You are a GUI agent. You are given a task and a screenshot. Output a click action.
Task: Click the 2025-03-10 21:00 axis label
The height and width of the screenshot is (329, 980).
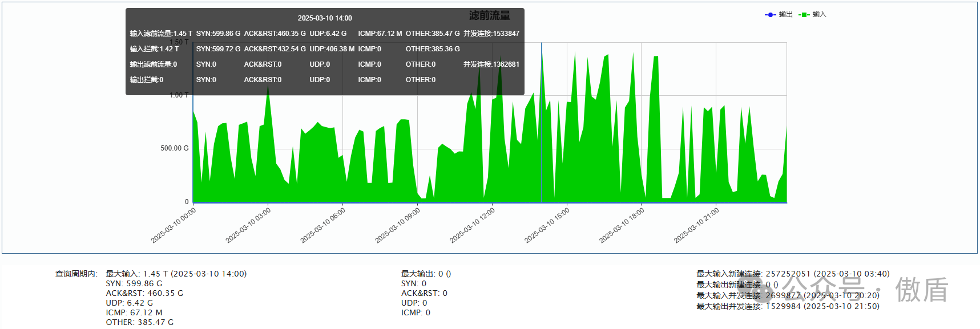[x=696, y=225]
